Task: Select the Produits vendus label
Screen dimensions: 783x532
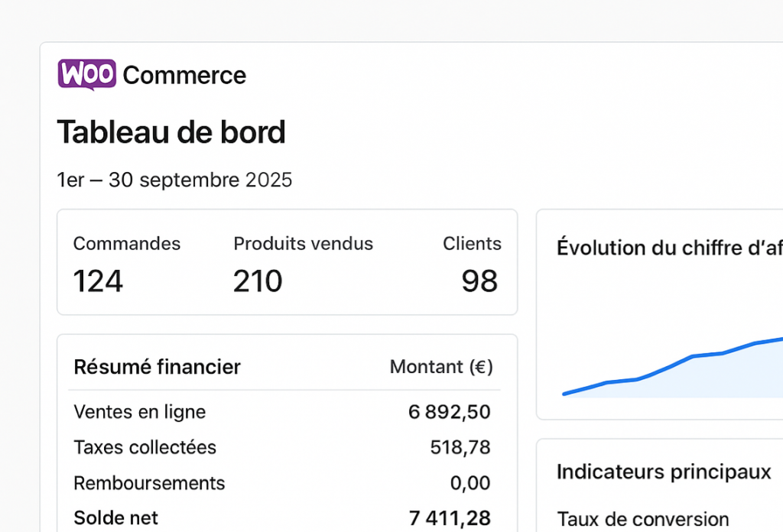Action: (303, 244)
